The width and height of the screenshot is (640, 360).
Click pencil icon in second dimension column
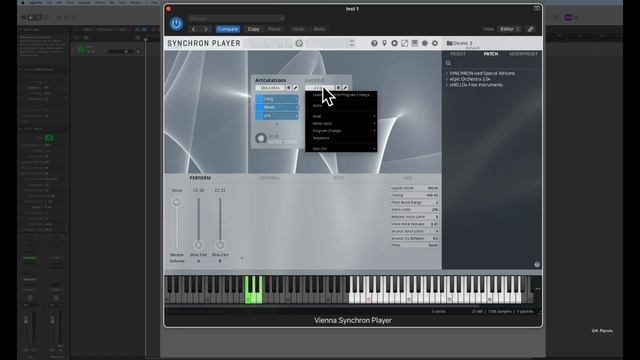[x=345, y=88]
